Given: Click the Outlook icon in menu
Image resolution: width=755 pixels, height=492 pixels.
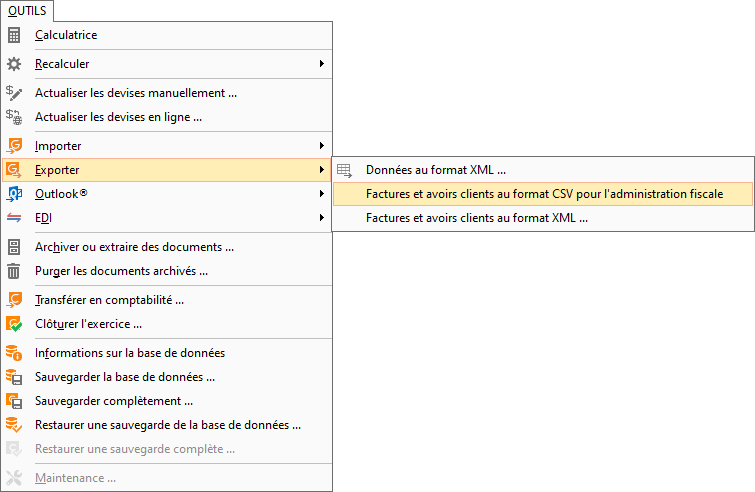Looking at the screenshot, I should pyautogui.click(x=14, y=194).
